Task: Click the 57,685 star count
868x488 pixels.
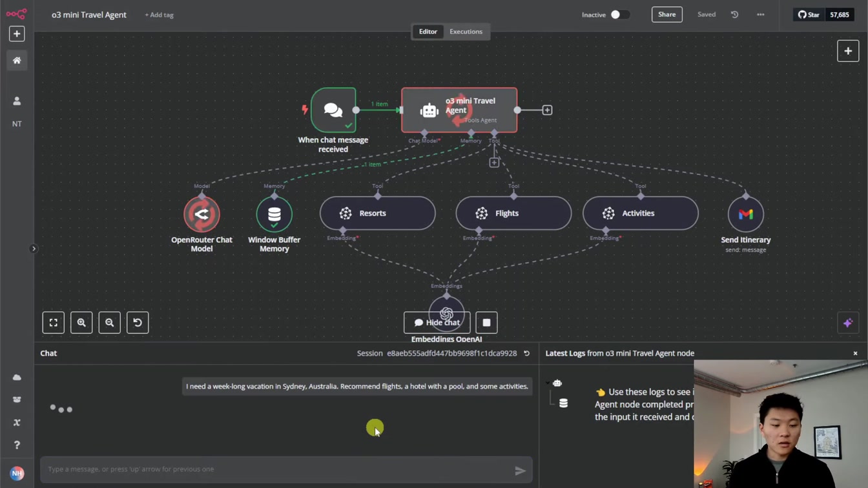Action: [840, 14]
